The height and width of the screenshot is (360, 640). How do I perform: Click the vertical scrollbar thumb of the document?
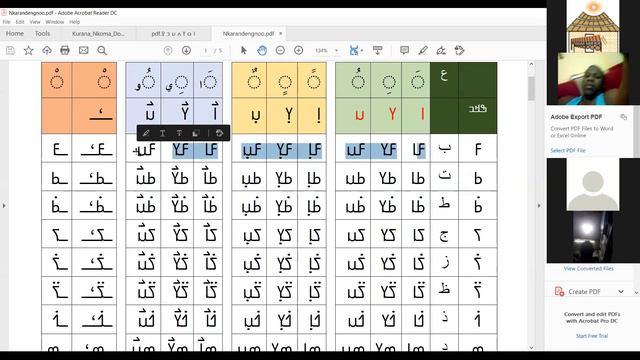pyautogui.click(x=531, y=88)
